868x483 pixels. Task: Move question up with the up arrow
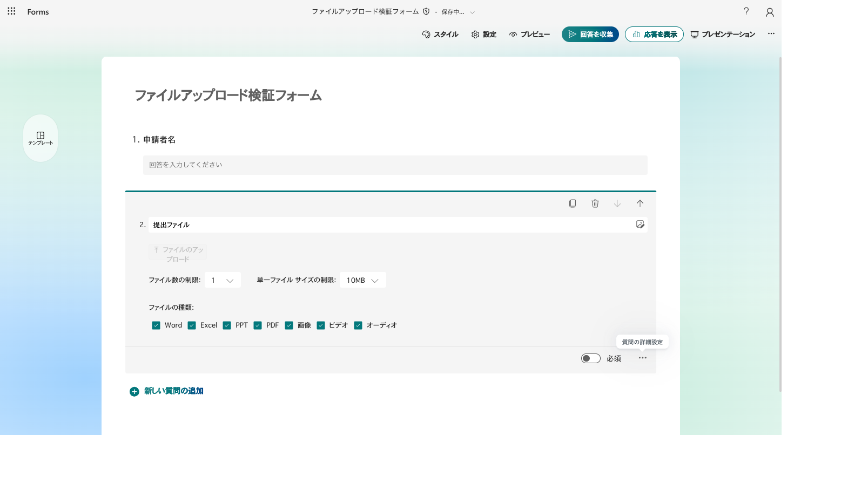tap(640, 203)
